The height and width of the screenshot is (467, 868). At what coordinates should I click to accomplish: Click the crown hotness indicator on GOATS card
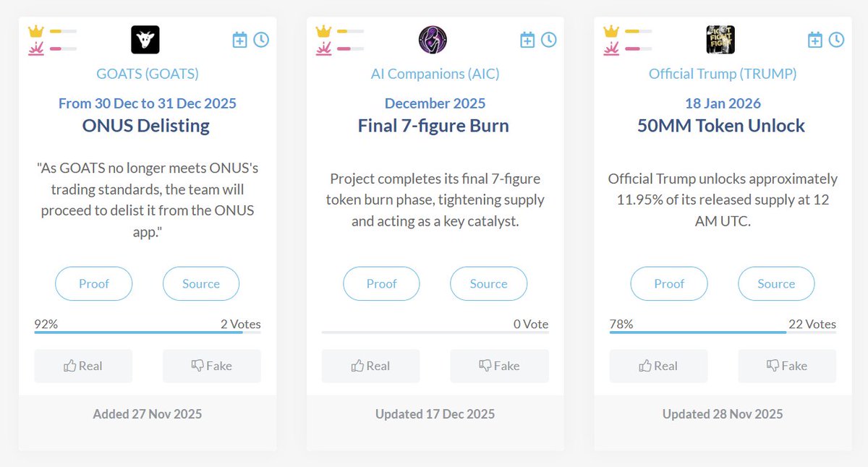point(36,32)
